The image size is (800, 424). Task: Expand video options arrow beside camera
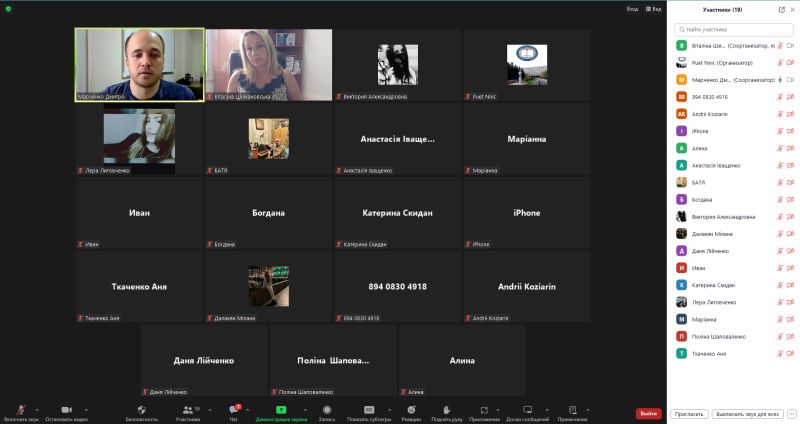click(85, 410)
